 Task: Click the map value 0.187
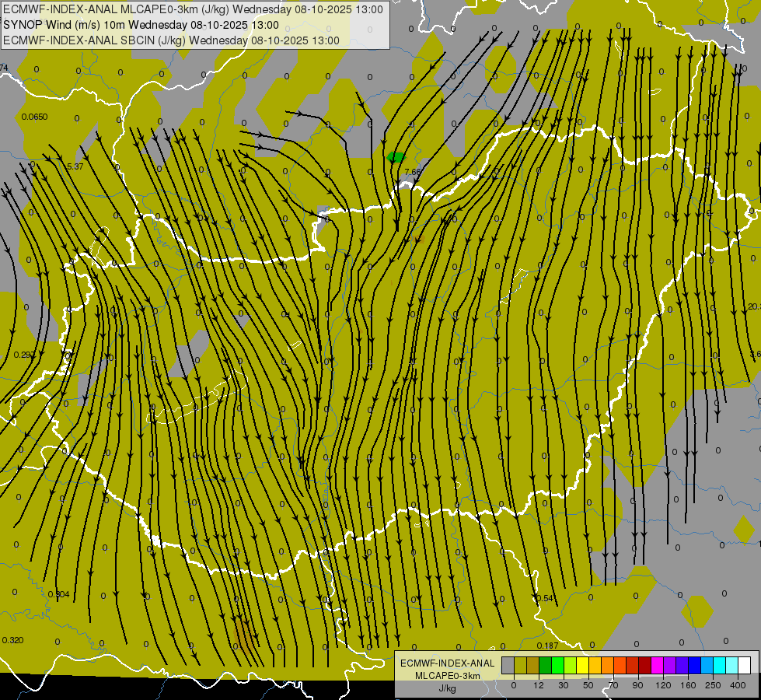[x=547, y=646]
